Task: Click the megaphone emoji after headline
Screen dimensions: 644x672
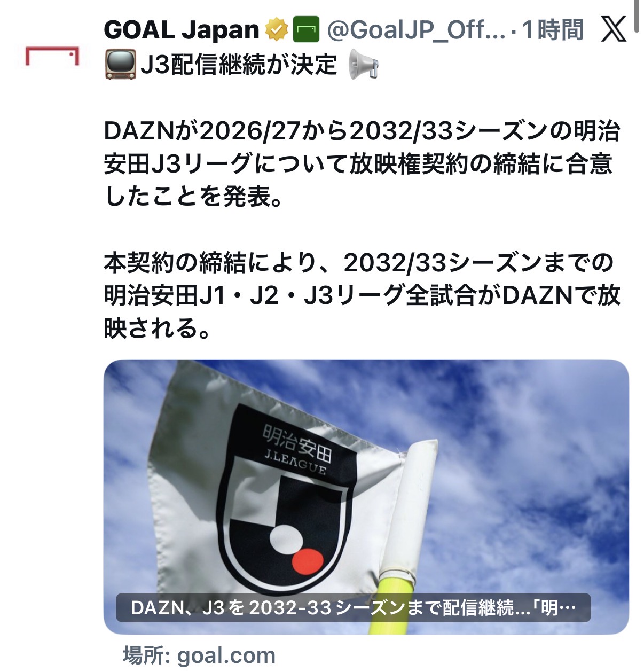Action: click(x=363, y=65)
